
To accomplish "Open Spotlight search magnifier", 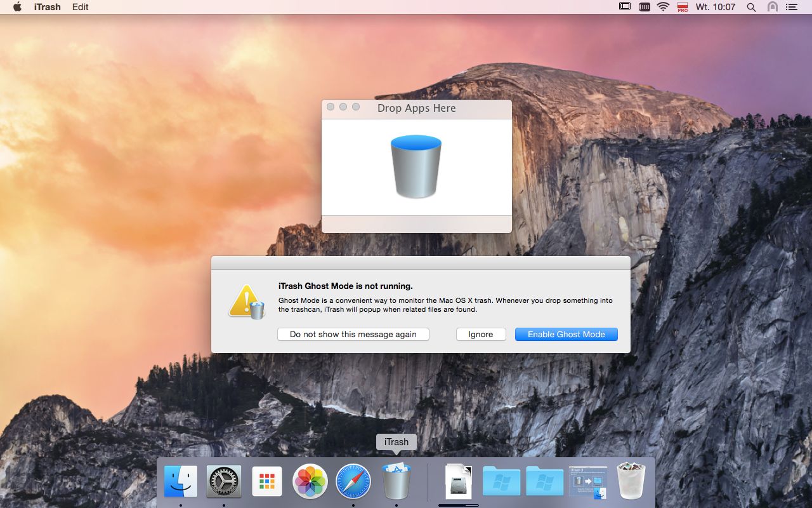I will (752, 7).
